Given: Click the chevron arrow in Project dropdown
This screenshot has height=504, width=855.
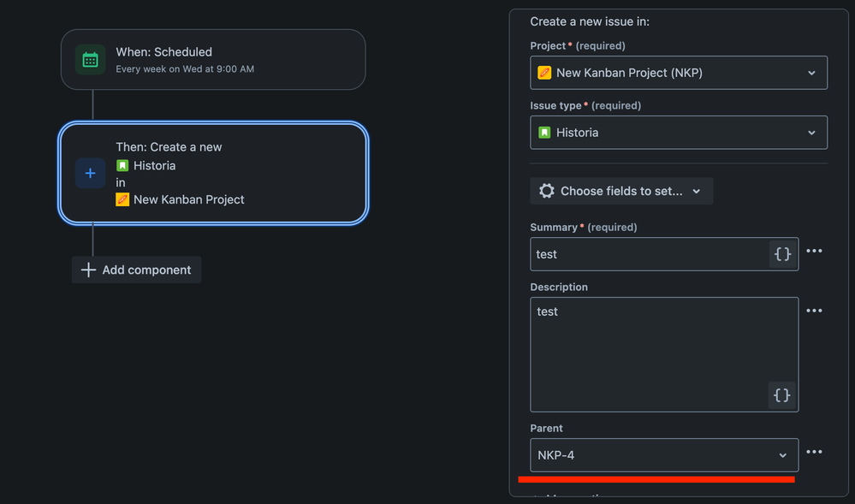Looking at the screenshot, I should click(x=811, y=73).
